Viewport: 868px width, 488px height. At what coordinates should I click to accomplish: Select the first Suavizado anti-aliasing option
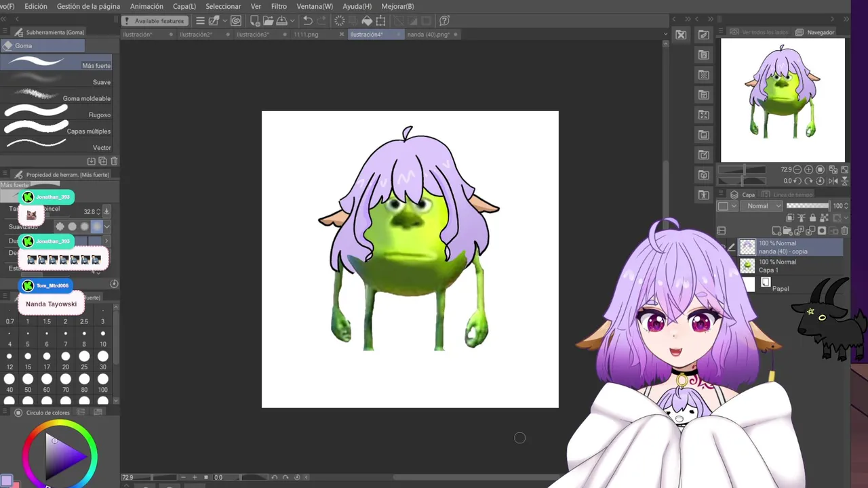[x=60, y=226]
